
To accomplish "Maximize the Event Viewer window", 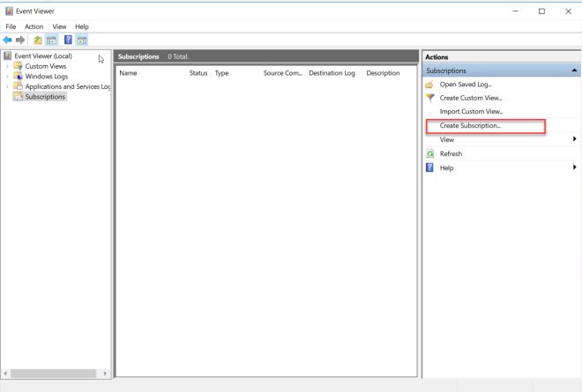I will tap(541, 11).
